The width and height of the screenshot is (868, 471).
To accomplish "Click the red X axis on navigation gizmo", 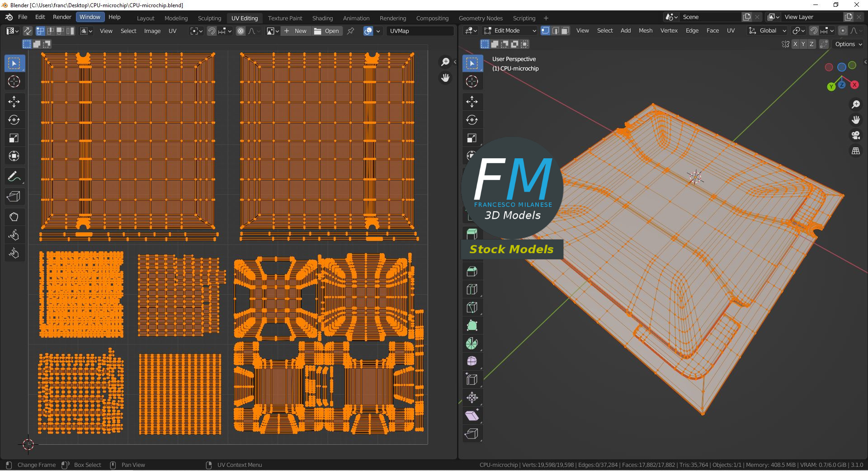I will 854,85.
